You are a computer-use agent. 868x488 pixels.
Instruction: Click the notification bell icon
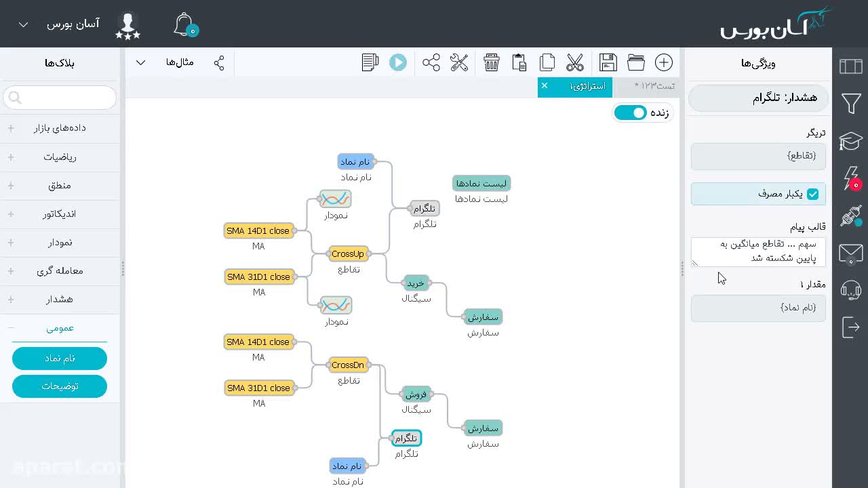click(x=184, y=25)
